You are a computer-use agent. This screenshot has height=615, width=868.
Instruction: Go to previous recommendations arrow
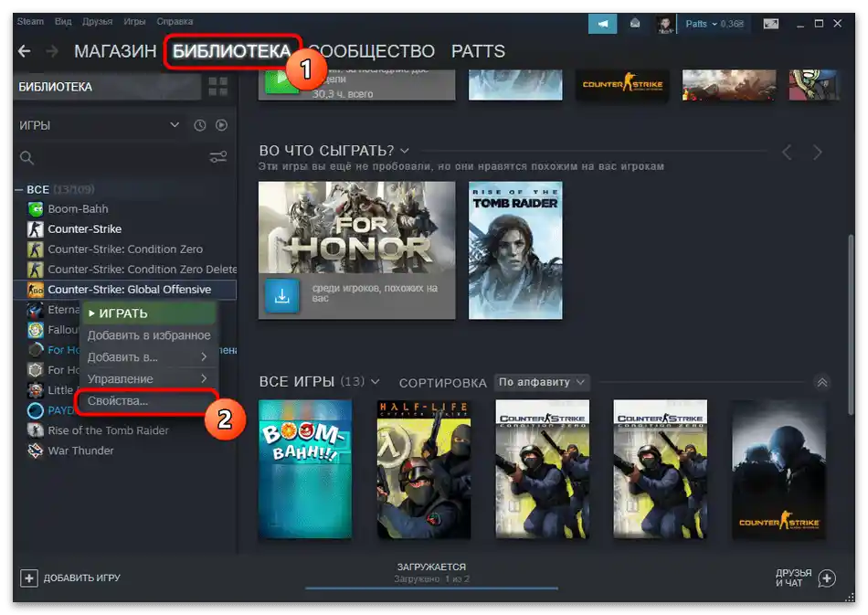[x=787, y=153]
